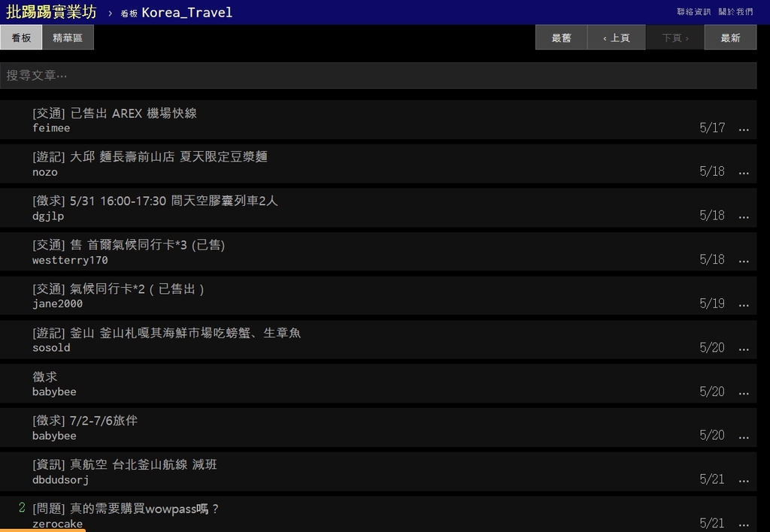The image size is (770, 532).
Task: Open post 售 首爾氣候同行卡*3 (已售)
Action: point(129,245)
